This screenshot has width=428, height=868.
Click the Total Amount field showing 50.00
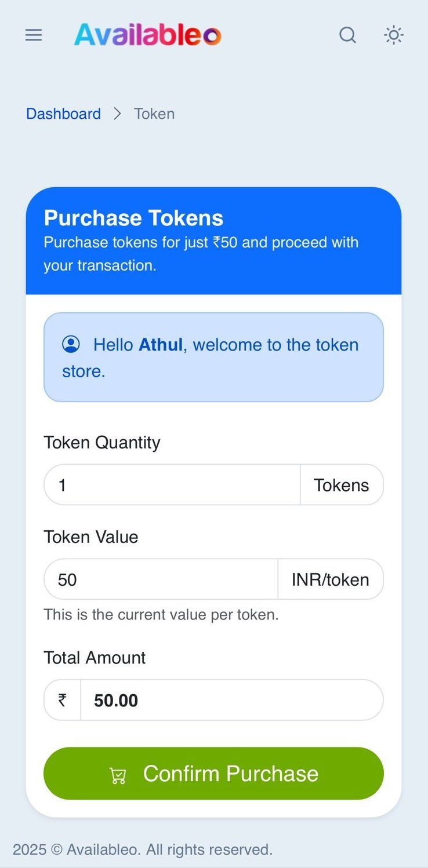pyautogui.click(x=231, y=700)
